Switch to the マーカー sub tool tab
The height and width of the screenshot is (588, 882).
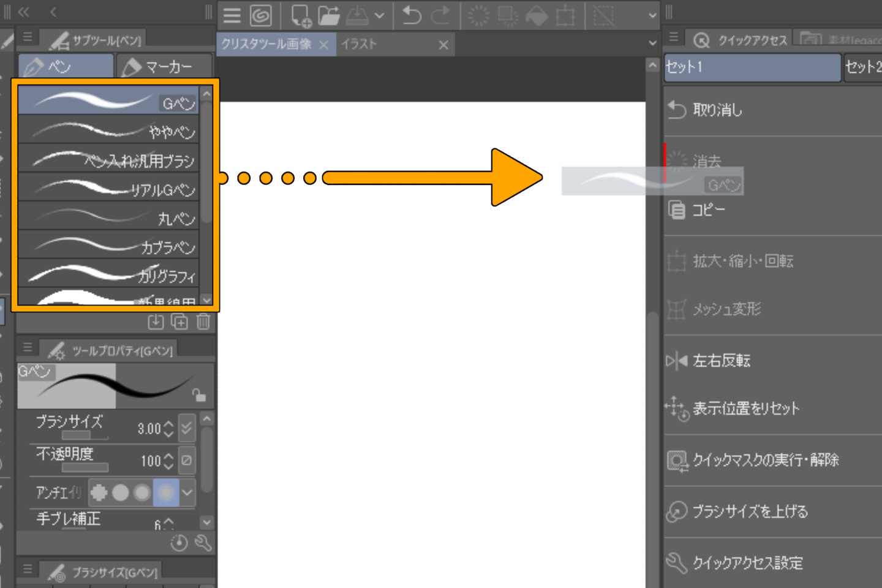[164, 67]
